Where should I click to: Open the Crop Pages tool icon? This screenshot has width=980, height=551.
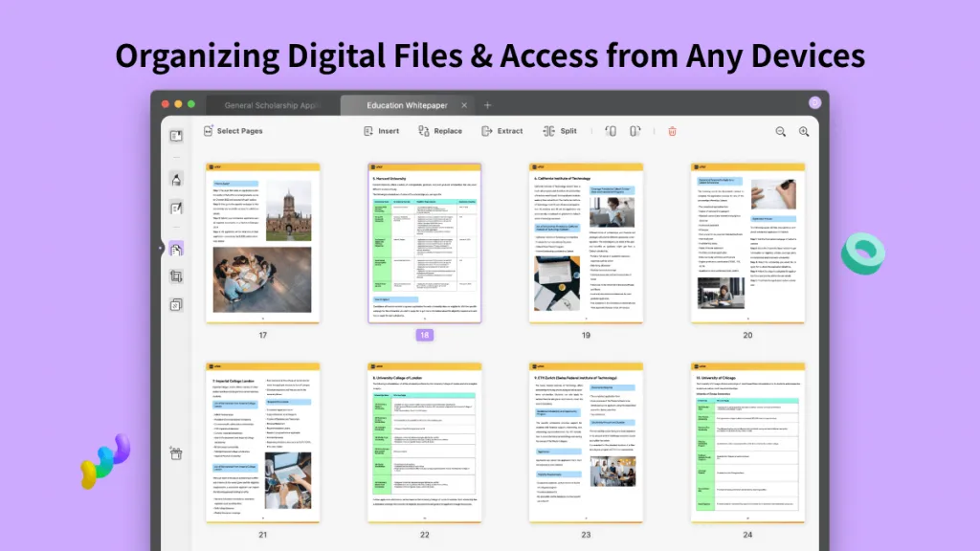tap(176, 276)
